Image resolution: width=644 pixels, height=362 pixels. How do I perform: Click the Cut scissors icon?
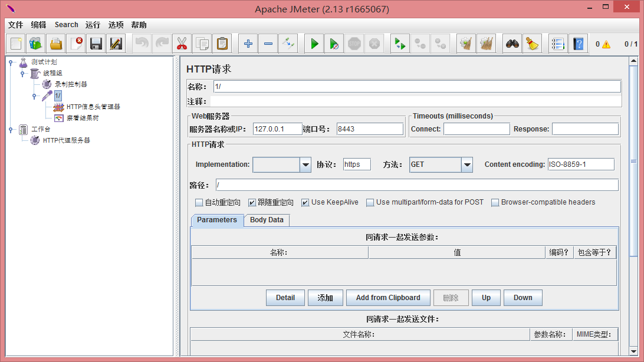click(x=182, y=44)
